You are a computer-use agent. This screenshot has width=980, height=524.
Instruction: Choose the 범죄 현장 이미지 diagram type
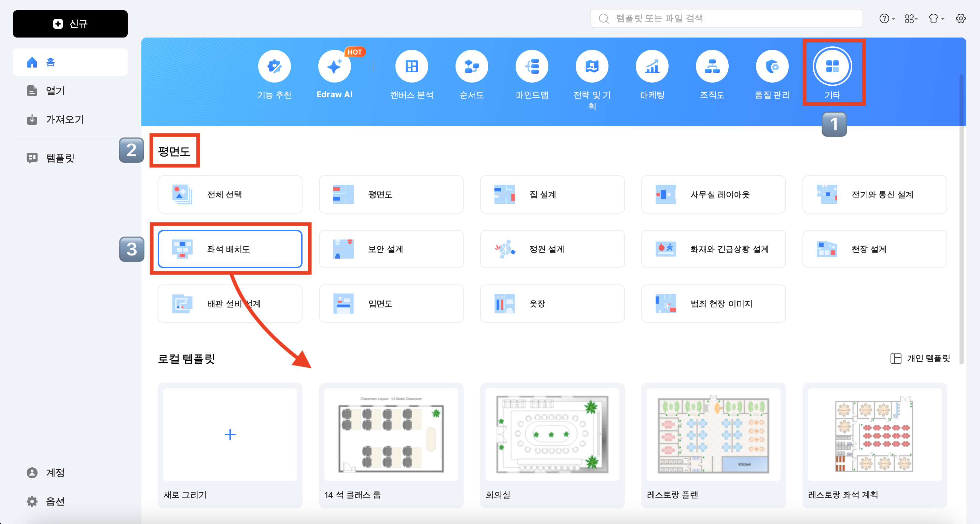(x=713, y=304)
